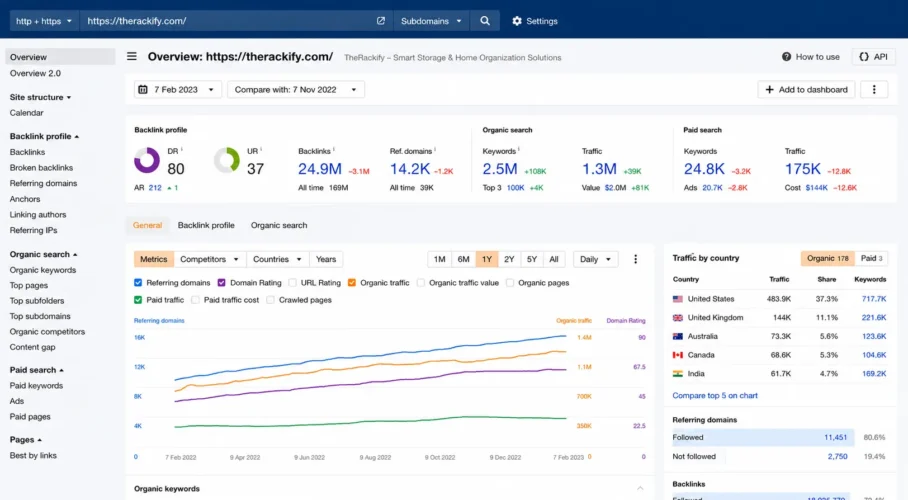Toggle Domain Rating checkbox
908x500 pixels.
coord(221,283)
